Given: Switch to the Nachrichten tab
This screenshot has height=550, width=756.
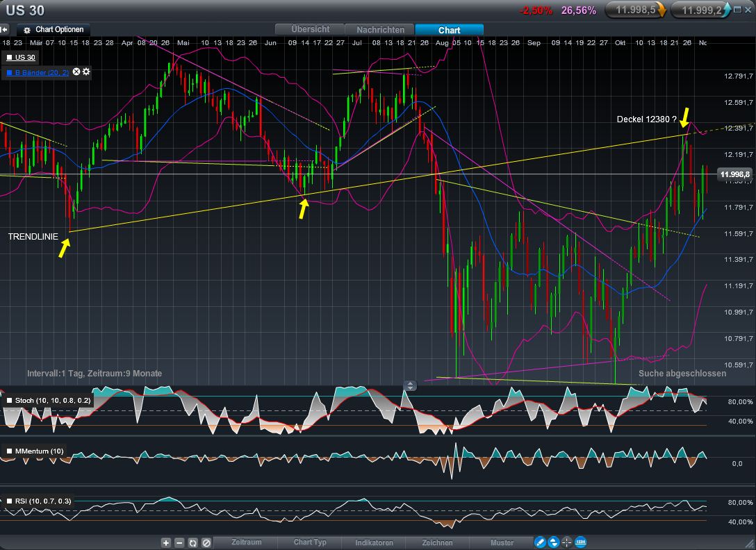Looking at the screenshot, I should 380,30.
